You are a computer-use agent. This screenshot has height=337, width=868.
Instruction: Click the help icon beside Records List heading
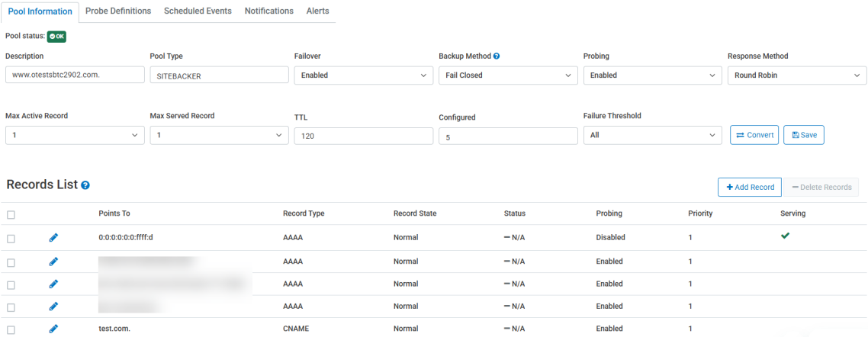pos(85,185)
